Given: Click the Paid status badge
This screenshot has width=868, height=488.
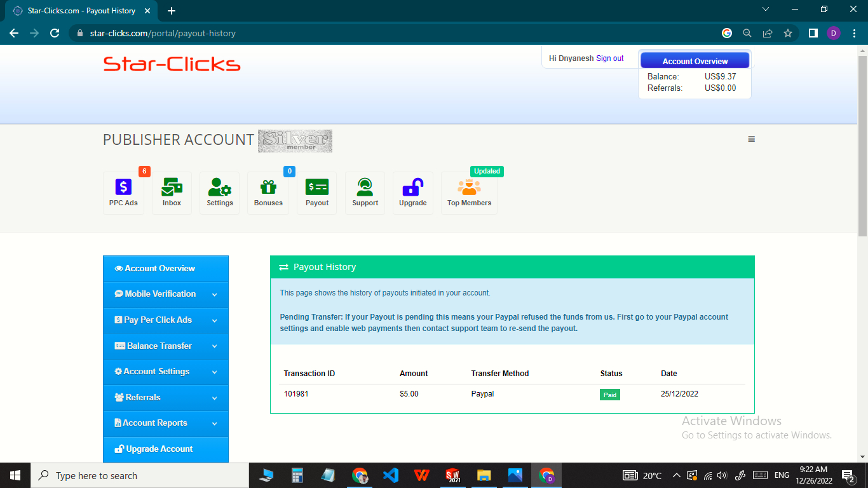Looking at the screenshot, I should 609,394.
